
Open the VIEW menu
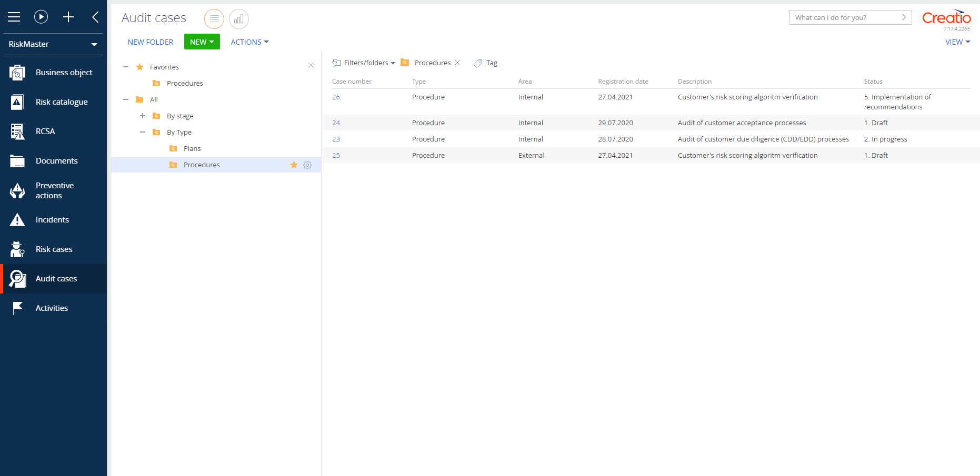[957, 42]
